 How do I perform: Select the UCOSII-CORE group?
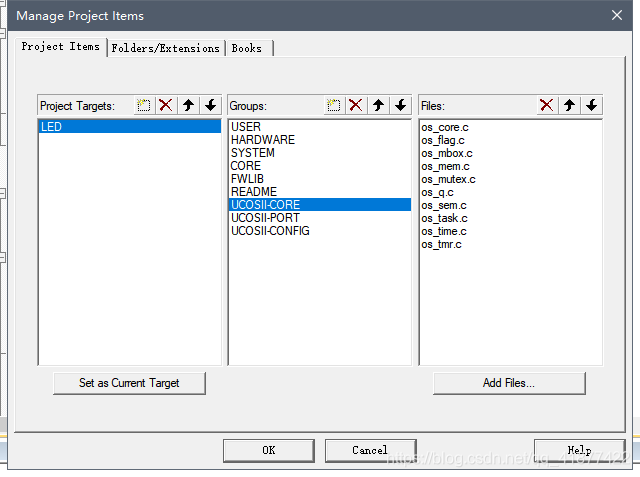(x=320, y=205)
